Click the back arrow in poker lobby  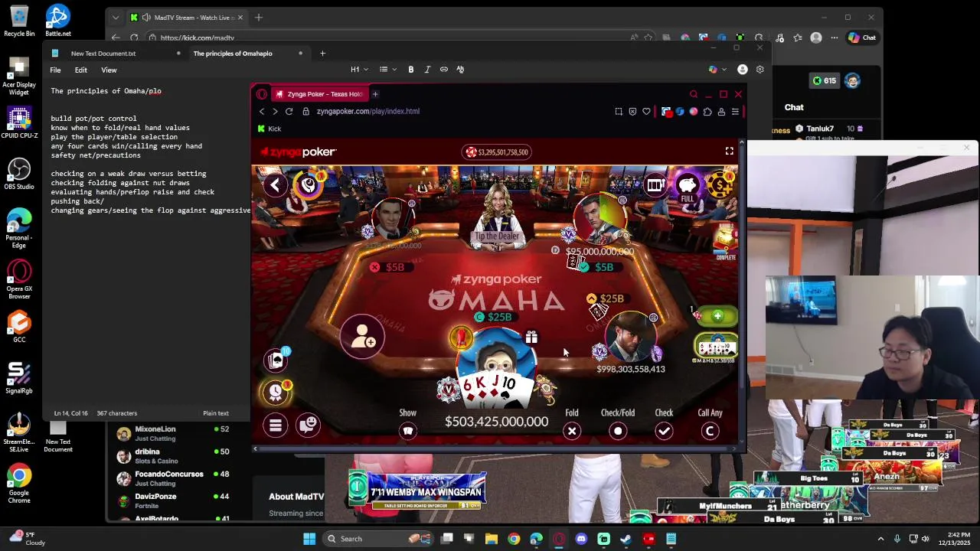275,184
